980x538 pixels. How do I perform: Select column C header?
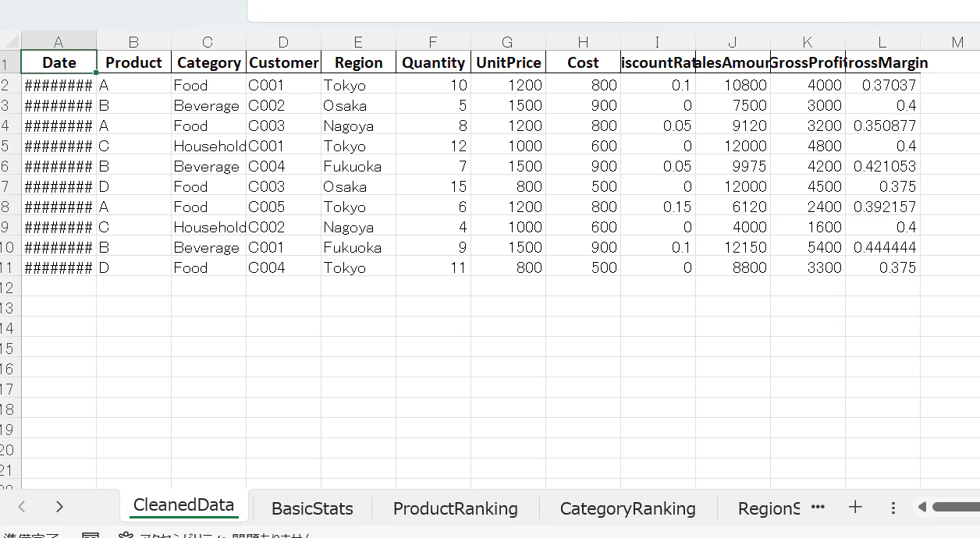208,42
